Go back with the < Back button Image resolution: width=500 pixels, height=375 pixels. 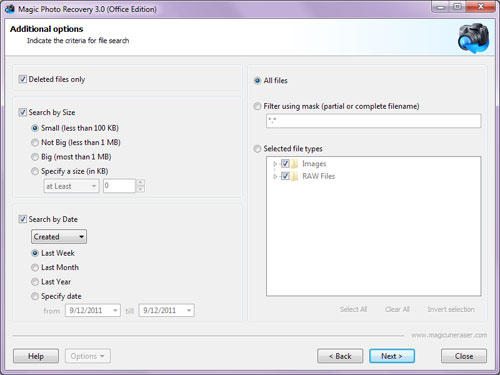(340, 356)
